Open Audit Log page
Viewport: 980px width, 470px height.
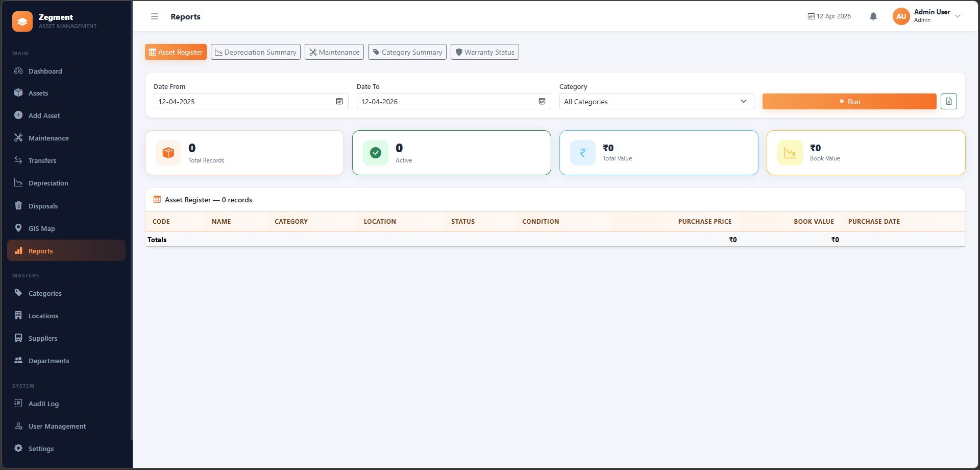(x=43, y=404)
